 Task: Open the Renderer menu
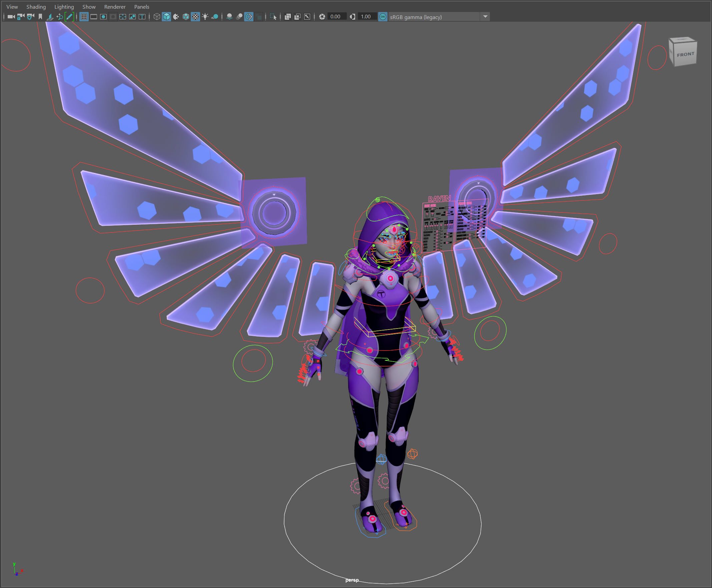pos(115,7)
